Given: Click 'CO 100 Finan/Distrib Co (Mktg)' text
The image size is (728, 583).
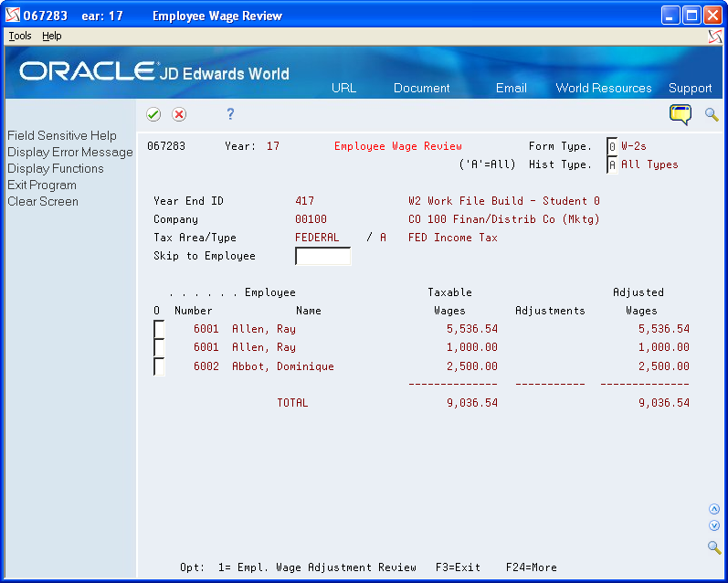Looking at the screenshot, I should point(503,218).
